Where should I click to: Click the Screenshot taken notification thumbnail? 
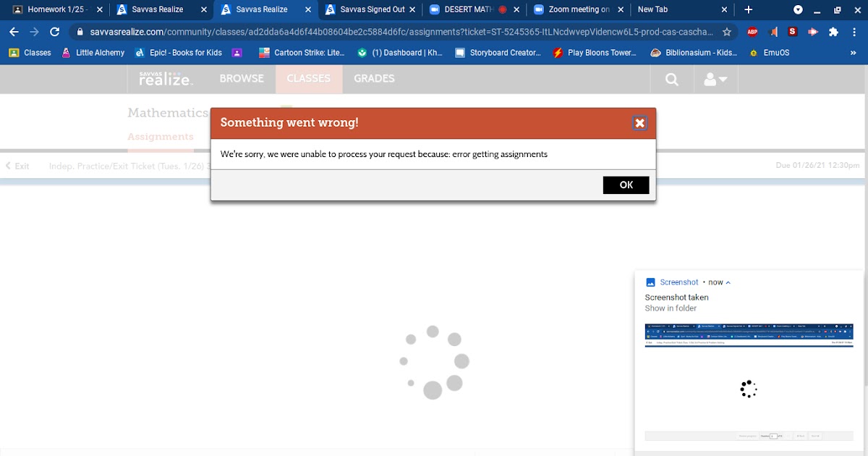coord(749,383)
